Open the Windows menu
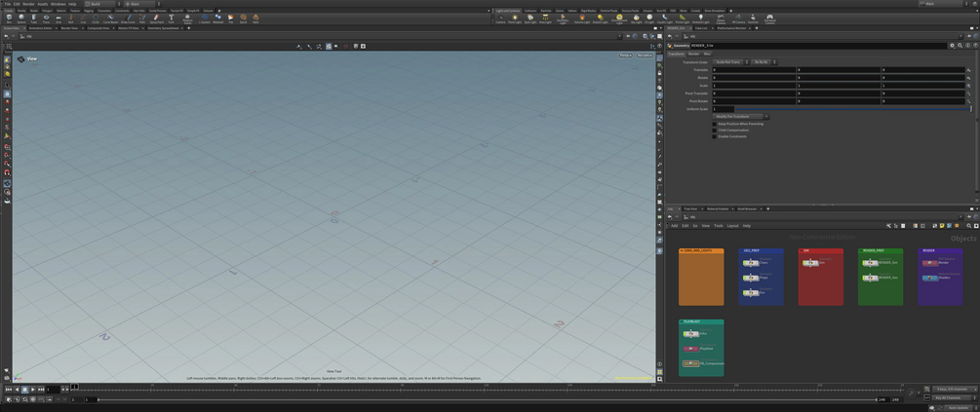980x412 pixels. click(x=59, y=4)
